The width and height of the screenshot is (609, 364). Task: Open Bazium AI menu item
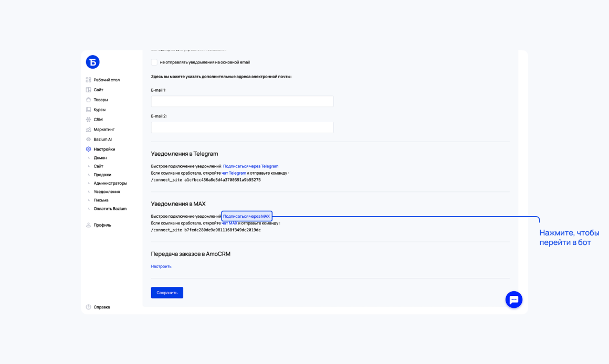click(102, 140)
